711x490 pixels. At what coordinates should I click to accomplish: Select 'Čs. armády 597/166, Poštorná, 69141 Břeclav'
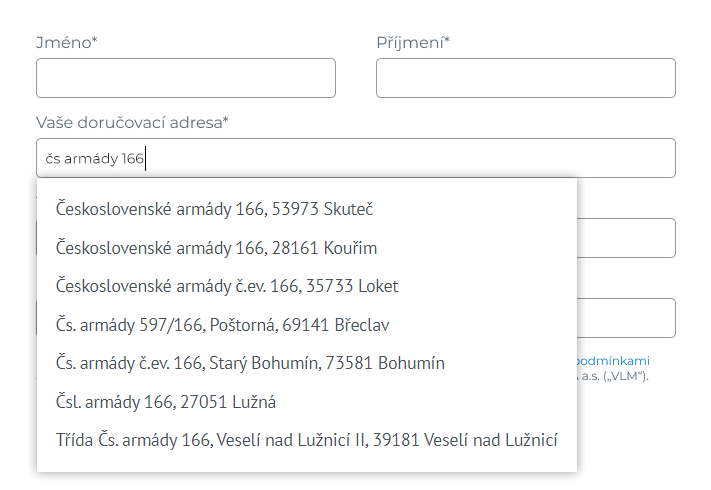click(x=223, y=325)
